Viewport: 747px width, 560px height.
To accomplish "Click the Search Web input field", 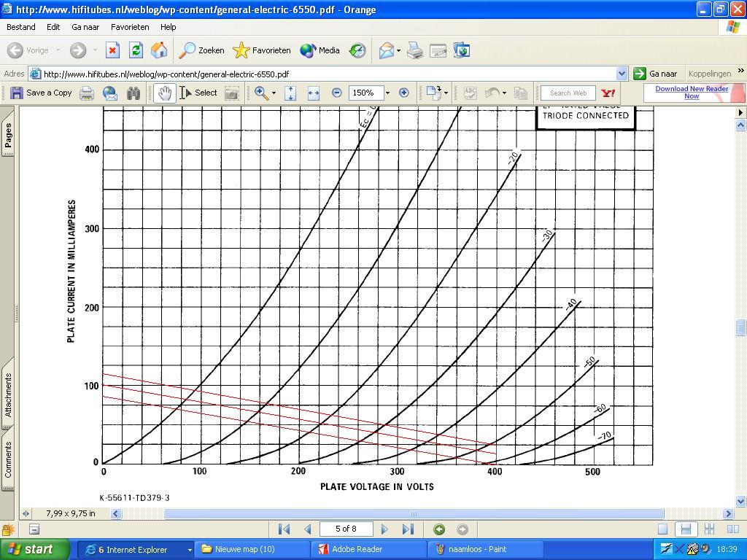I will 568,93.
